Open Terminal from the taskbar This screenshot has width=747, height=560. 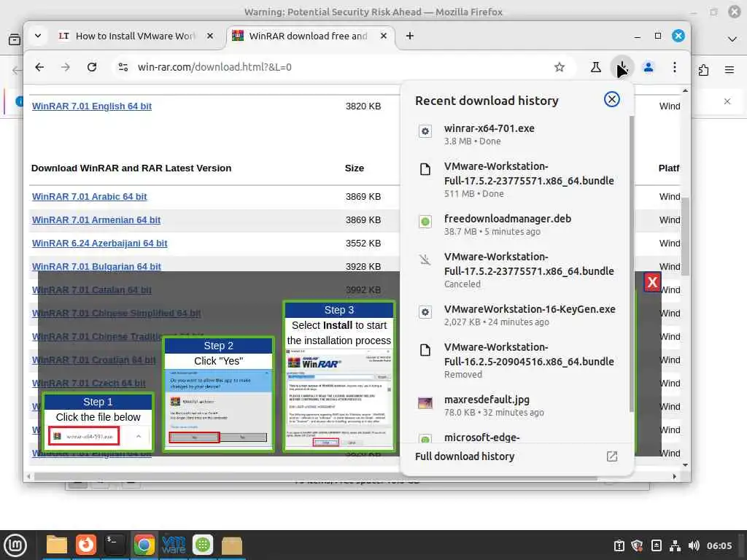point(115,545)
